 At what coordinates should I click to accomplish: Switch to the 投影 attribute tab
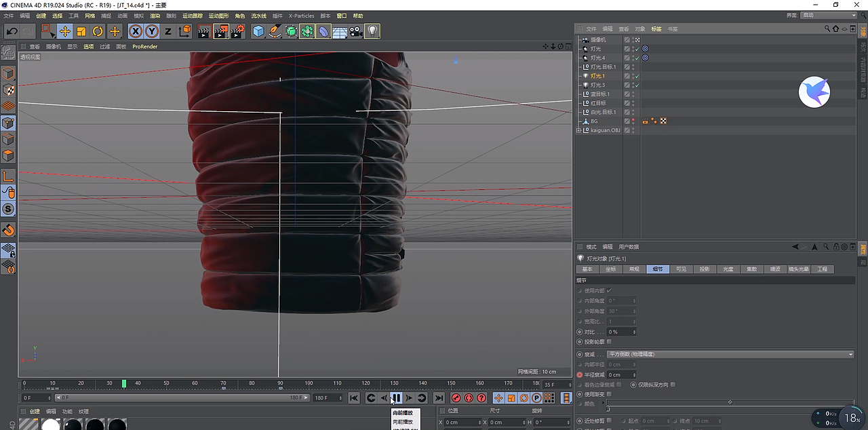705,269
